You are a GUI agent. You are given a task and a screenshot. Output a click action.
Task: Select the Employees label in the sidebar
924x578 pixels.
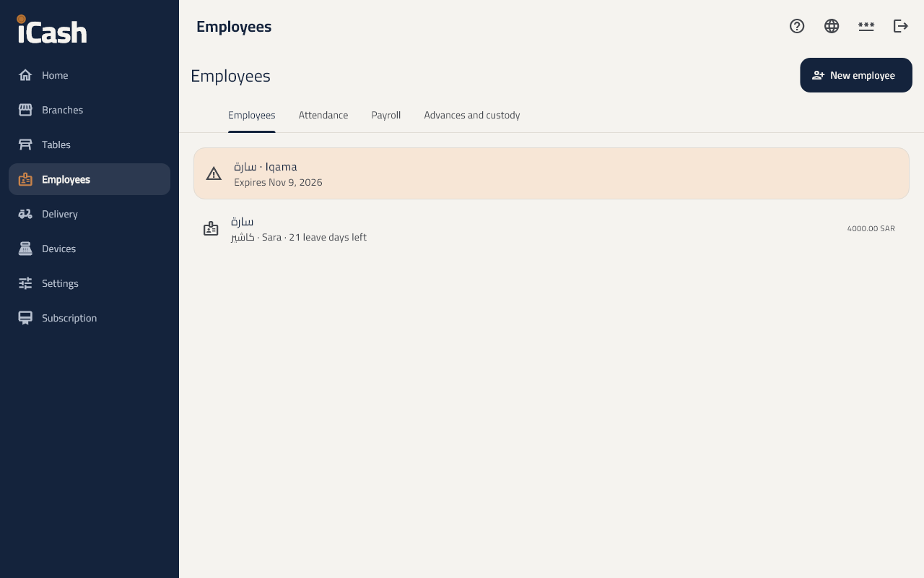(66, 179)
